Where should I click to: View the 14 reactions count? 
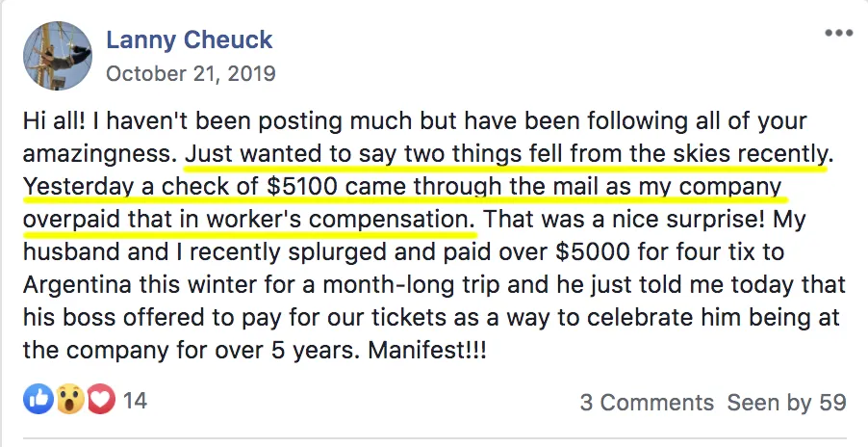pyautogui.click(x=135, y=401)
